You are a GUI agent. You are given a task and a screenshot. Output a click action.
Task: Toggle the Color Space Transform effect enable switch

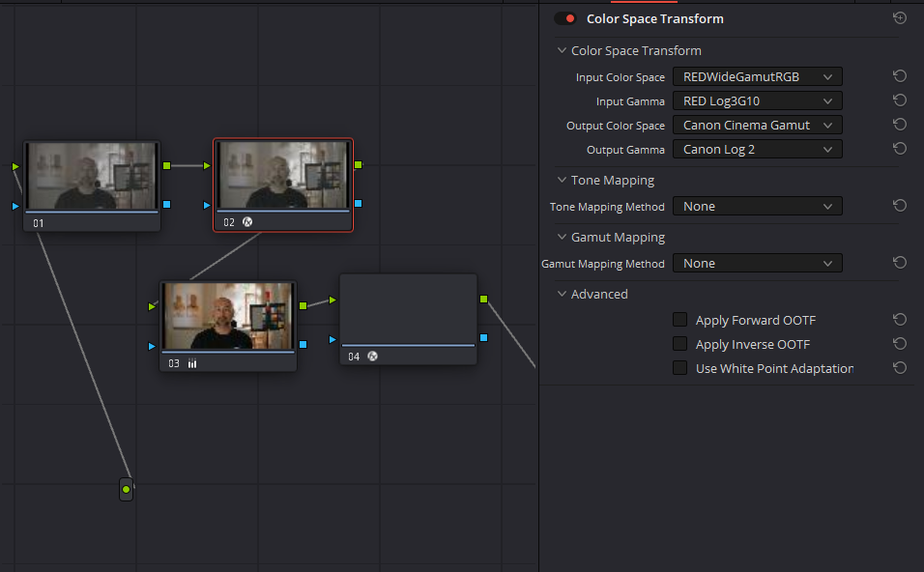point(565,19)
